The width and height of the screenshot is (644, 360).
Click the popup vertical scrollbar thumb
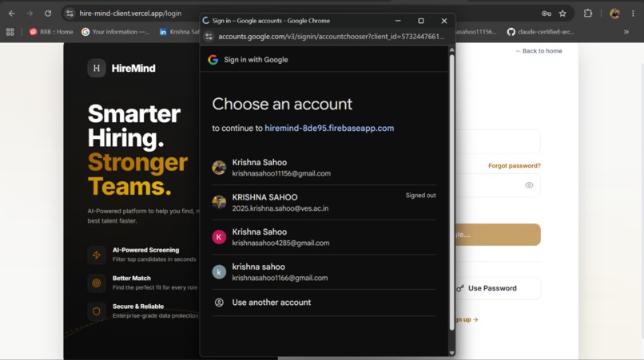[x=451, y=192]
